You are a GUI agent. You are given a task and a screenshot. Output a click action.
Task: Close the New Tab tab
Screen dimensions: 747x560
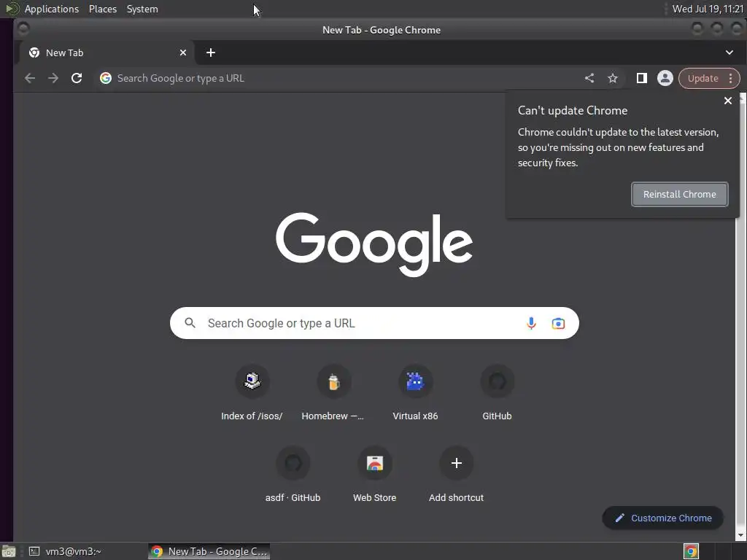point(183,52)
